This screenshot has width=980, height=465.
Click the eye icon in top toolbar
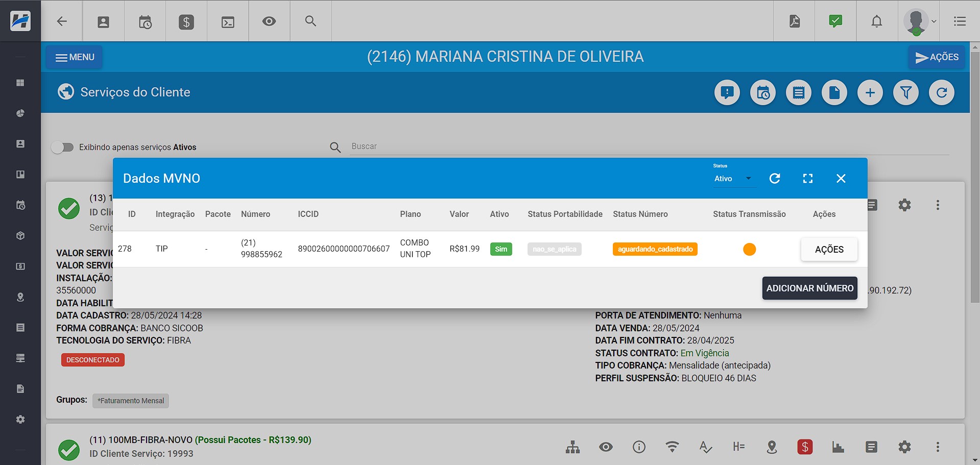click(x=269, y=21)
